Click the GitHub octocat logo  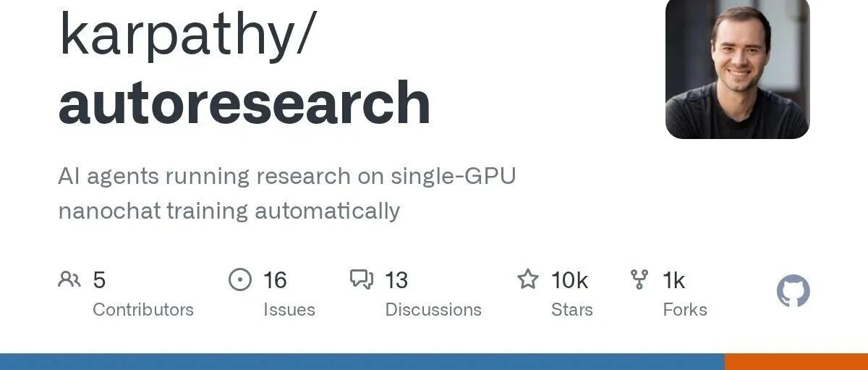tap(793, 292)
